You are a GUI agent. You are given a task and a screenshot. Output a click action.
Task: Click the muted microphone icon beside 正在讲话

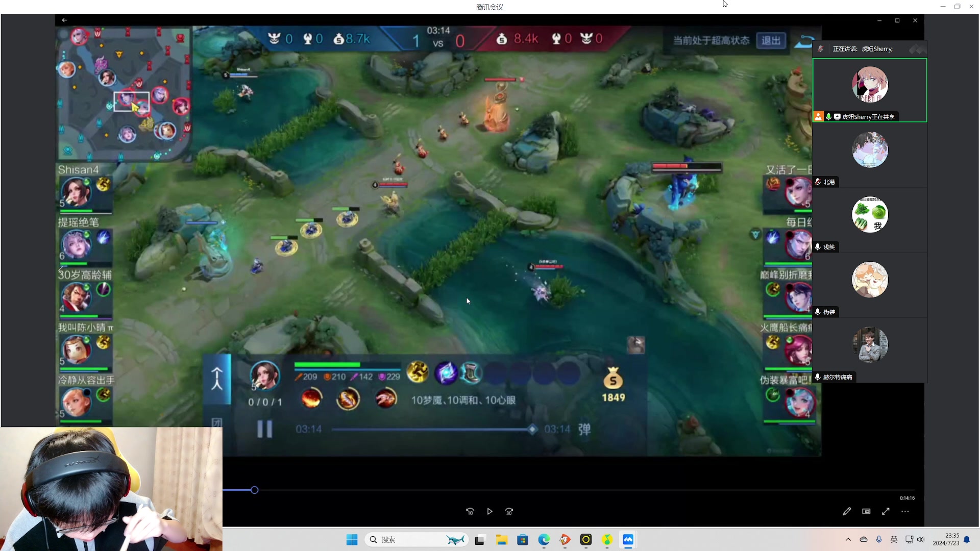(x=821, y=49)
